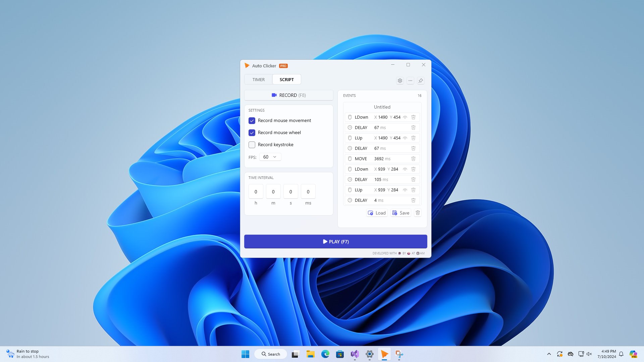This screenshot has height=362, width=644.
Task: Rename the Untitled script name field
Action: pos(382,107)
